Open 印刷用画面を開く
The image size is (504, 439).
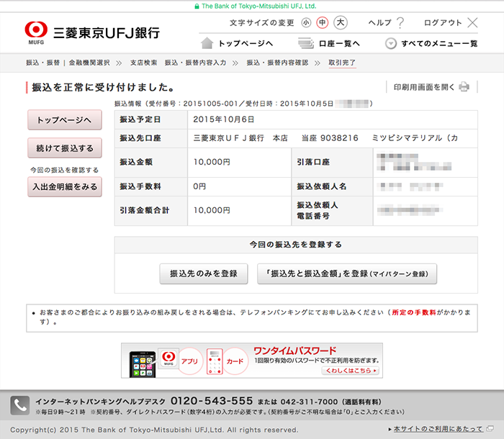click(424, 87)
